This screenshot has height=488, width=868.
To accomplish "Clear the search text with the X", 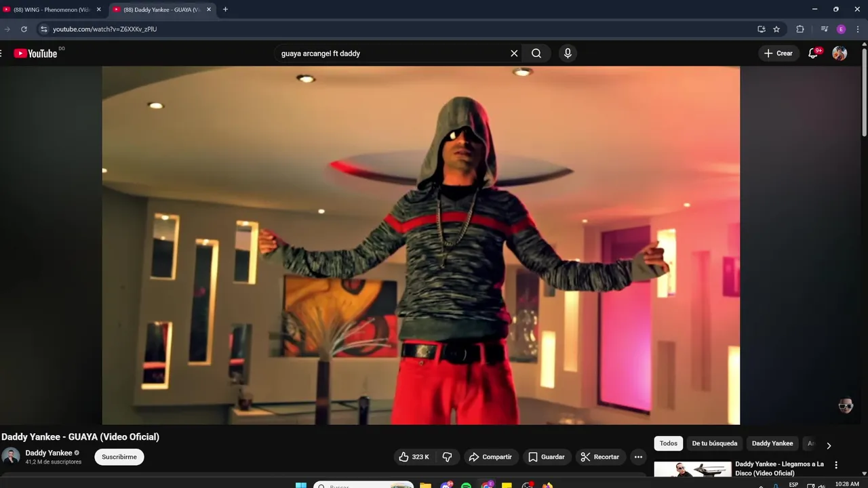I will coord(514,54).
